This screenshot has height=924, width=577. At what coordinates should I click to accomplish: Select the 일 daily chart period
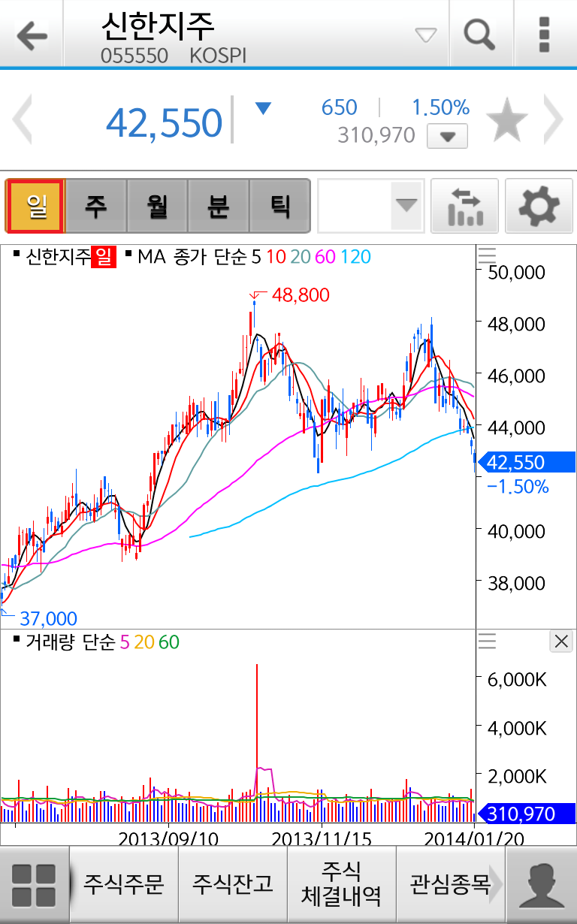(35, 206)
